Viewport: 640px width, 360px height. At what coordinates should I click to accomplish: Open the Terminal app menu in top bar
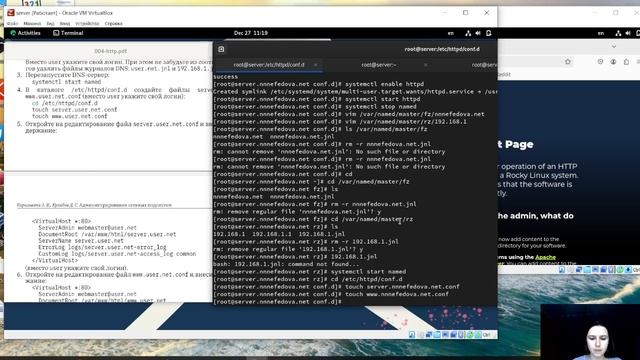[68, 33]
